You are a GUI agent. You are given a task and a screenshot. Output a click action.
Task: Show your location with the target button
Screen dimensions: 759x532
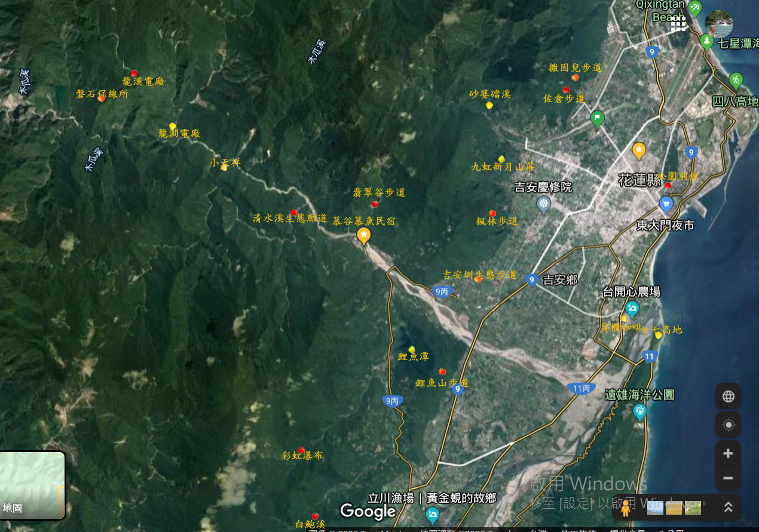pos(728,425)
